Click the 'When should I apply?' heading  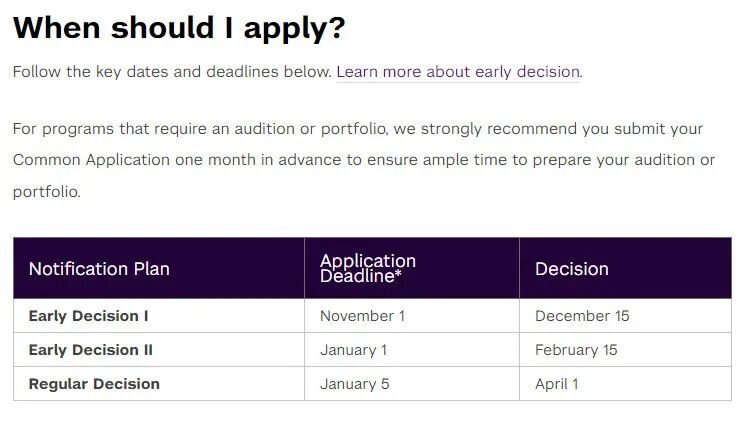(x=179, y=28)
